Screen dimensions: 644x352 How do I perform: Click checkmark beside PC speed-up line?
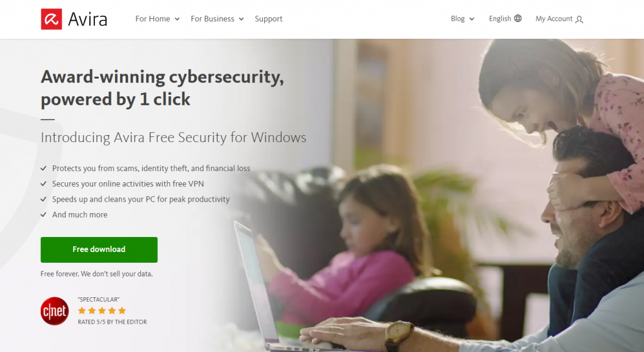43,199
